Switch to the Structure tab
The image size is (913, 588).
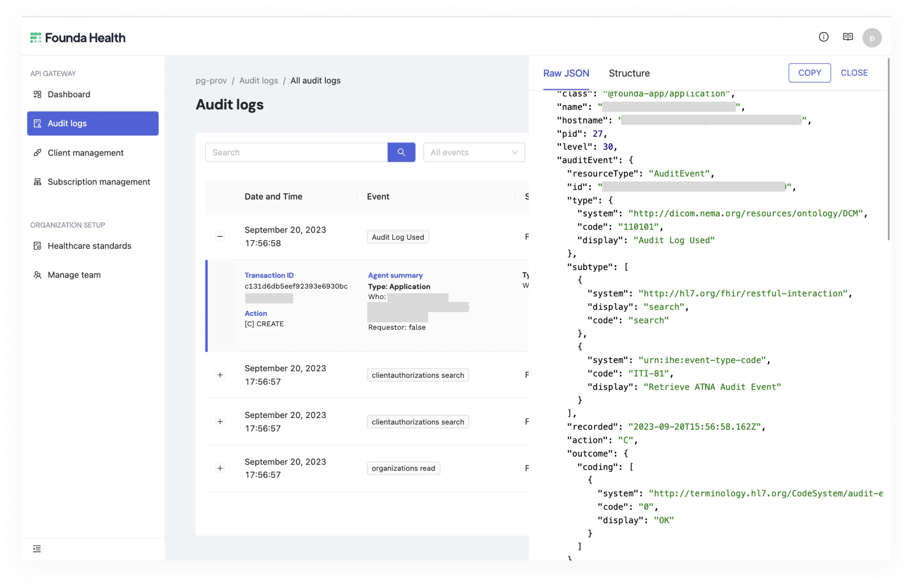629,73
